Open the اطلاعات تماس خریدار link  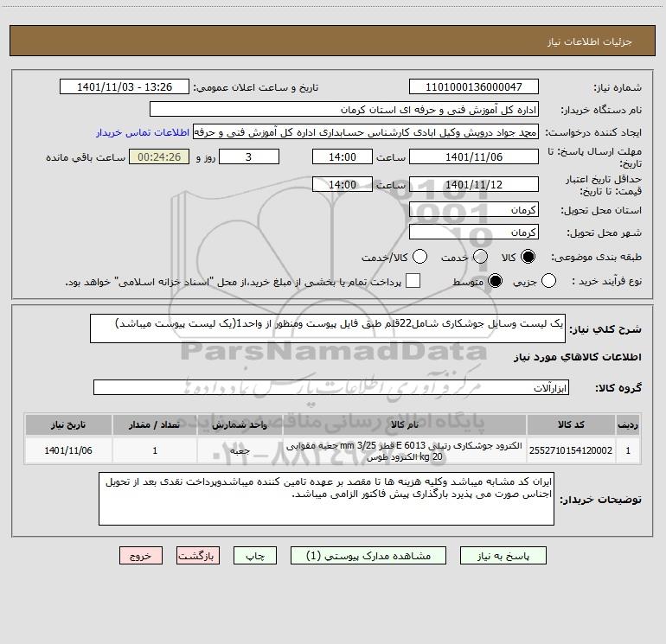point(143,132)
